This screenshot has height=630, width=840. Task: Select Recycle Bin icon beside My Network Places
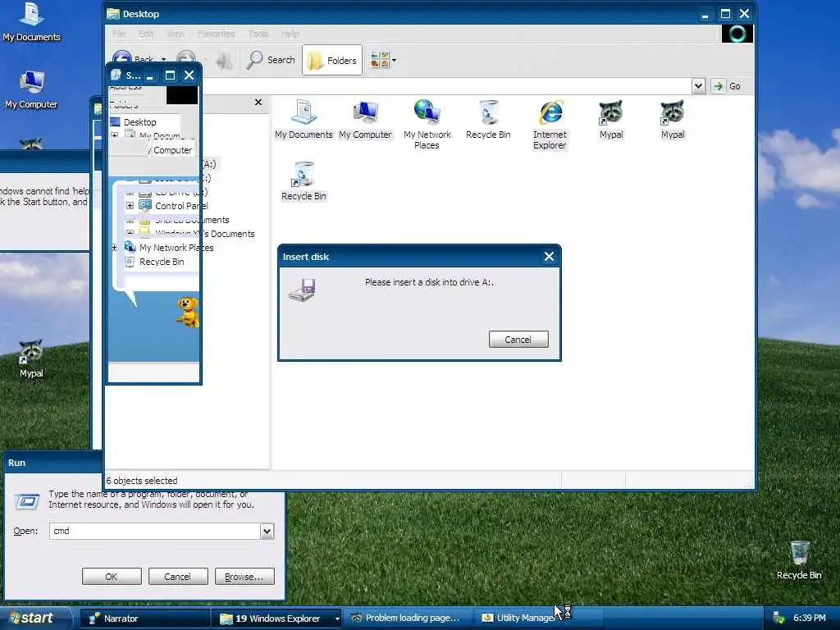488,119
